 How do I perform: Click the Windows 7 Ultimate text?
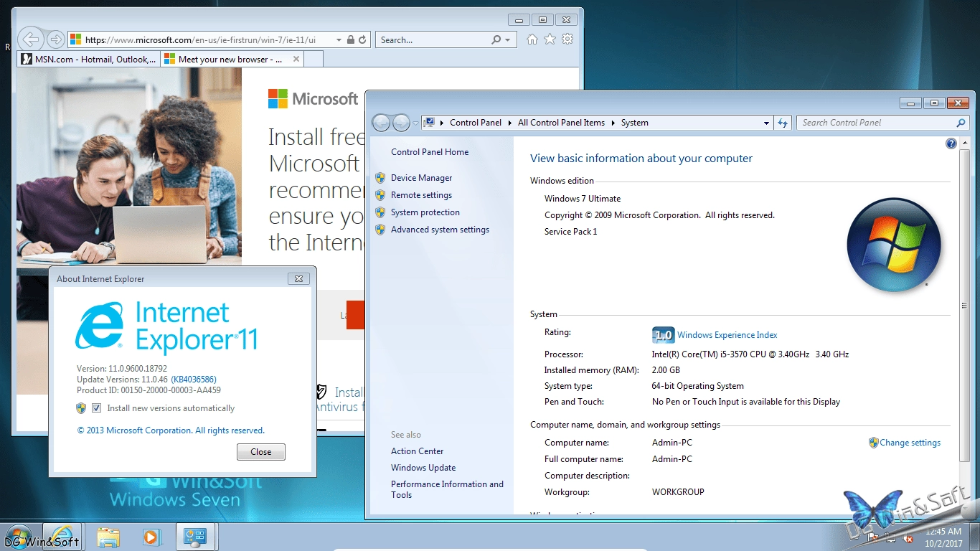point(583,199)
